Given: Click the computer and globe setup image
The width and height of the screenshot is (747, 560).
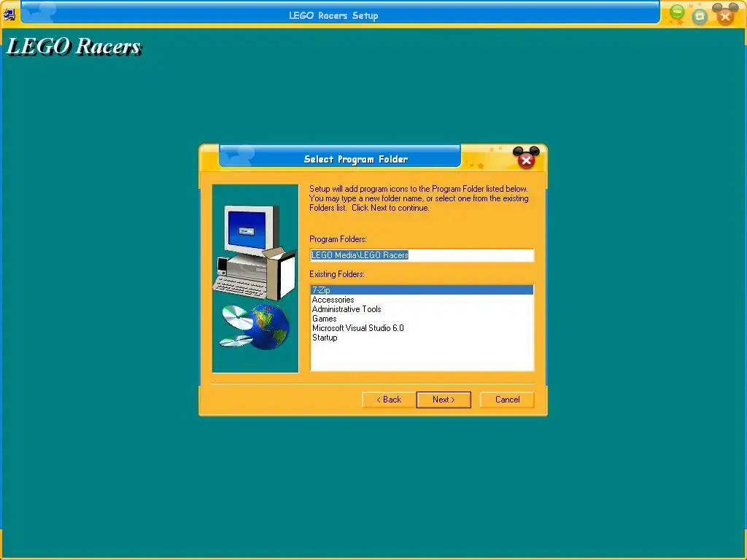Looking at the screenshot, I should pos(255,279).
